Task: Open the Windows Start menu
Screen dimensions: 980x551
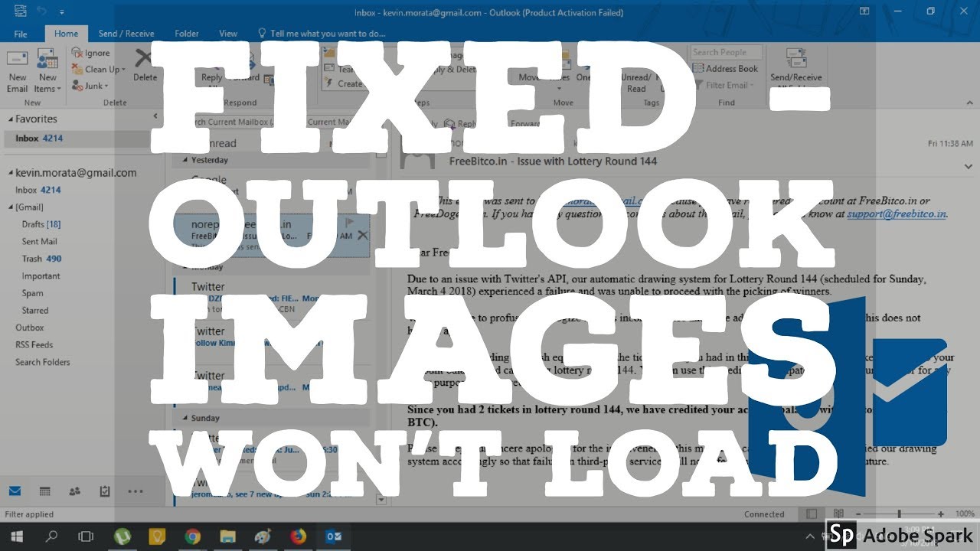Action: click(x=15, y=536)
